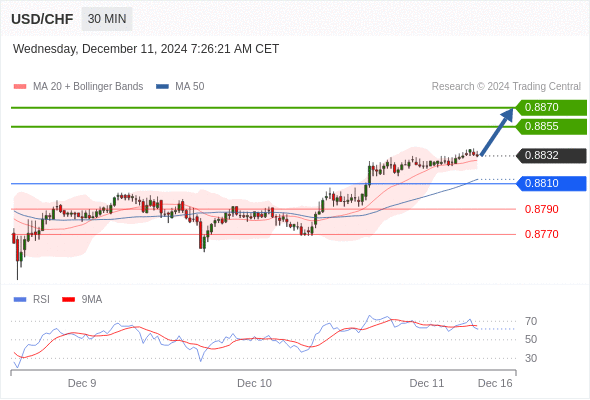Viewport: 590px width, 400px height.
Task: Click the RSI 70 level label
Action: 531,322
